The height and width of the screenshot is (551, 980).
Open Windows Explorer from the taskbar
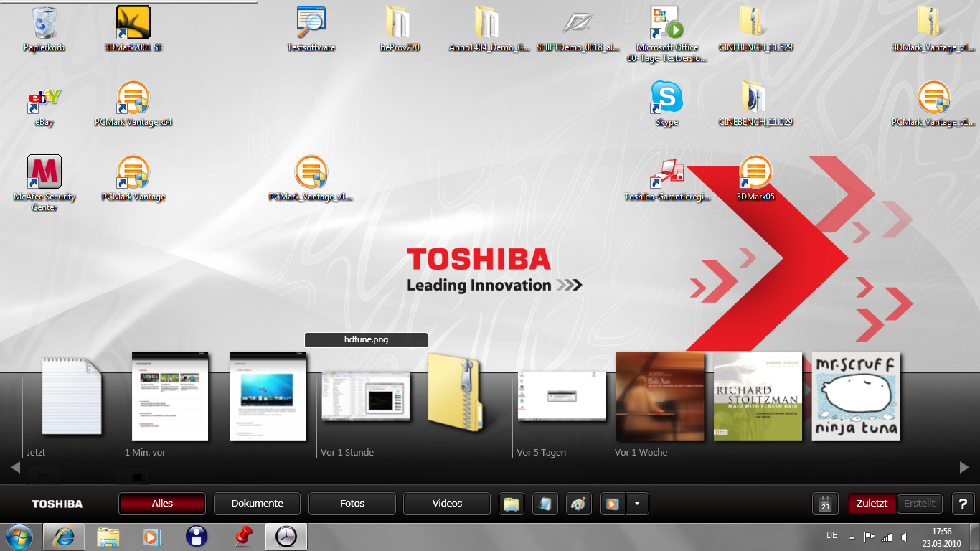tap(108, 537)
